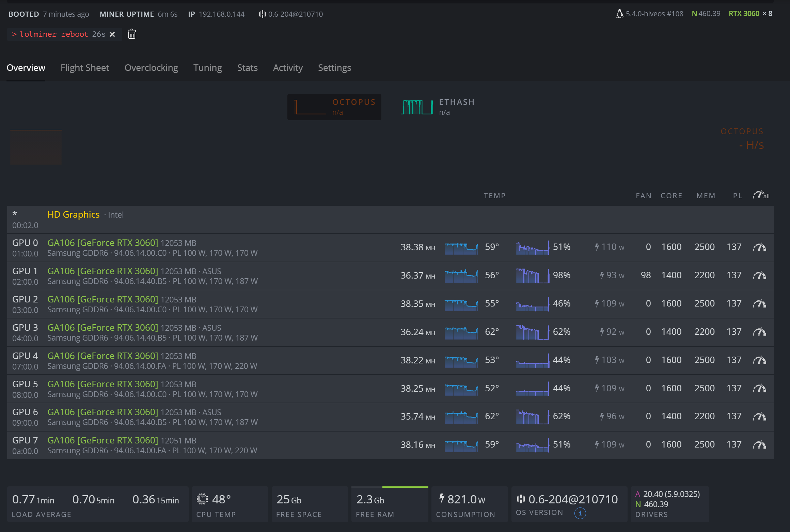
Task: Click the 821.0 W consumption panel
Action: [x=470, y=504]
